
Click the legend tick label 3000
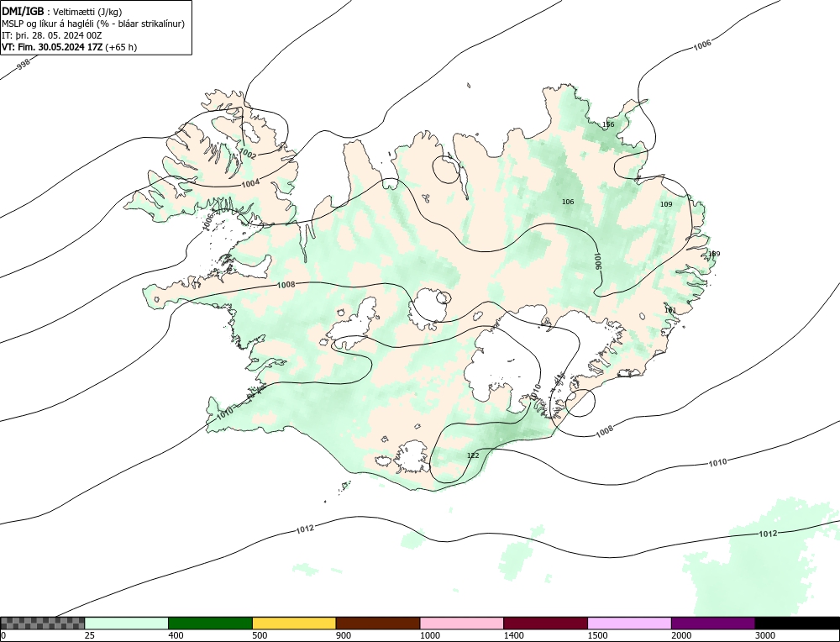[x=765, y=635]
